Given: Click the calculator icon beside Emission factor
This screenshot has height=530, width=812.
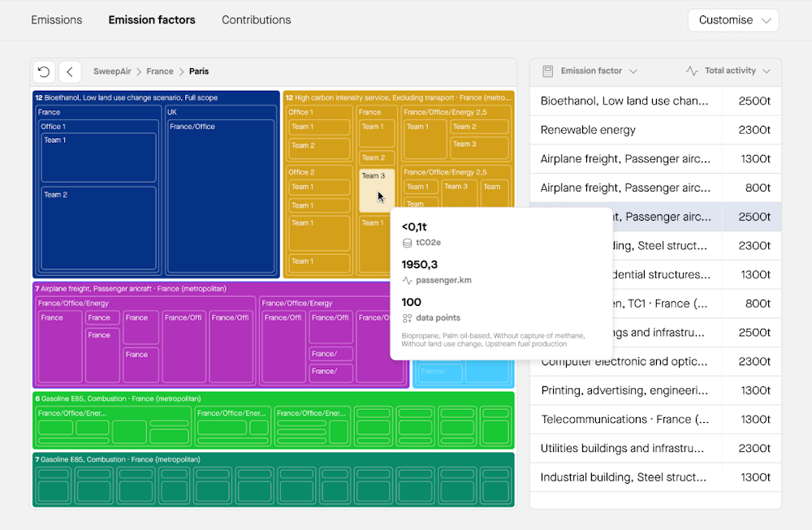Looking at the screenshot, I should (x=548, y=71).
